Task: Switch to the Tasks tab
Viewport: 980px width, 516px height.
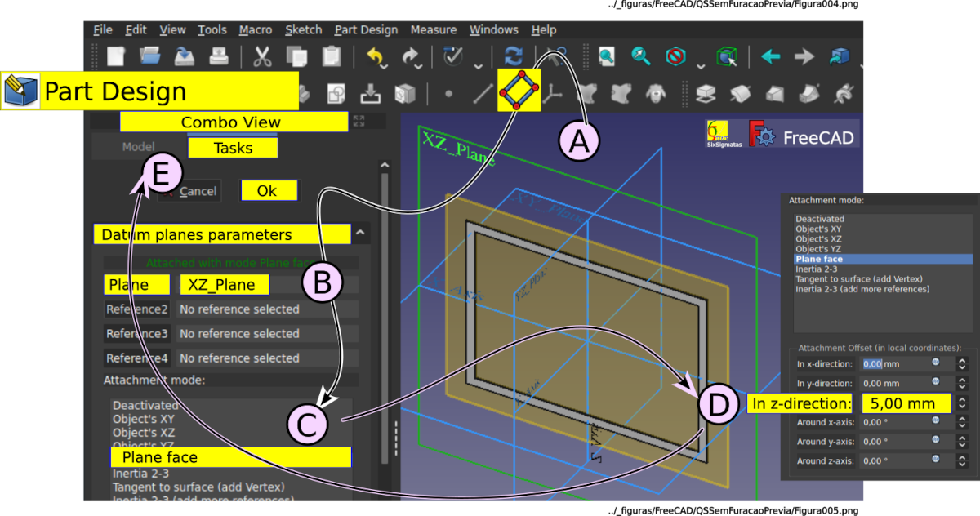Action: coord(233,148)
